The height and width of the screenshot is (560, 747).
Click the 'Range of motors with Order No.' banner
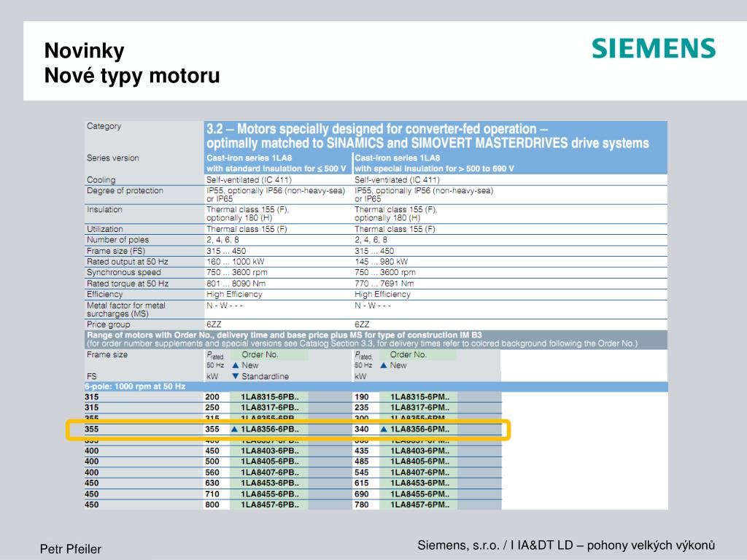point(376,339)
